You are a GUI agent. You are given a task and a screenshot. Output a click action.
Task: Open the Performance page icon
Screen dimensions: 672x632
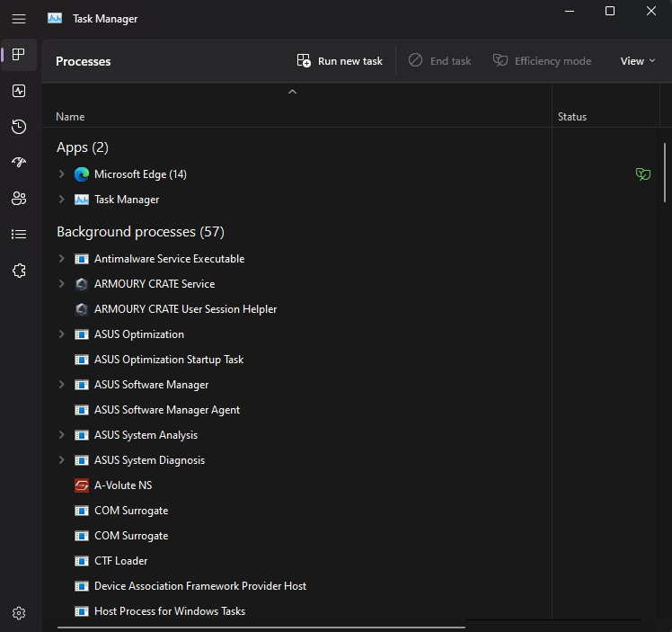[x=19, y=91]
